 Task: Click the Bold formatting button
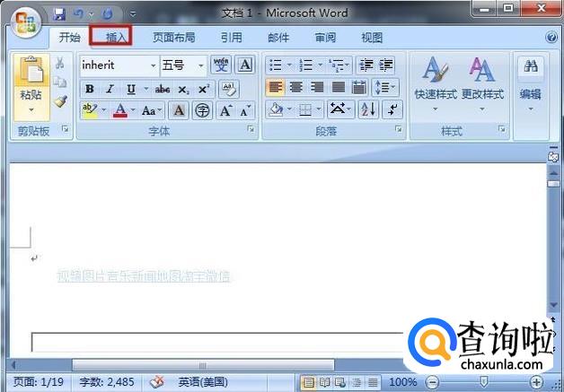[89, 89]
